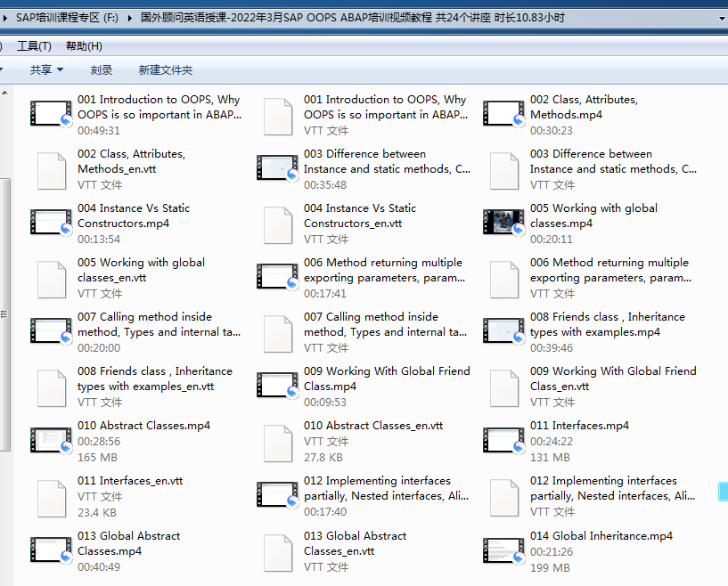
Task: Select the 005 Working with global classes_en.vtt icon
Action: [52, 280]
